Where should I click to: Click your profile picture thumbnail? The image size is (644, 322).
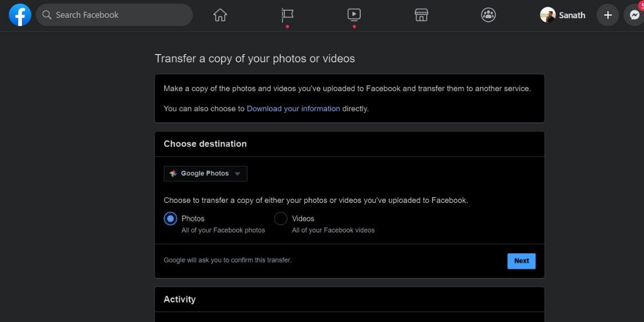point(547,14)
